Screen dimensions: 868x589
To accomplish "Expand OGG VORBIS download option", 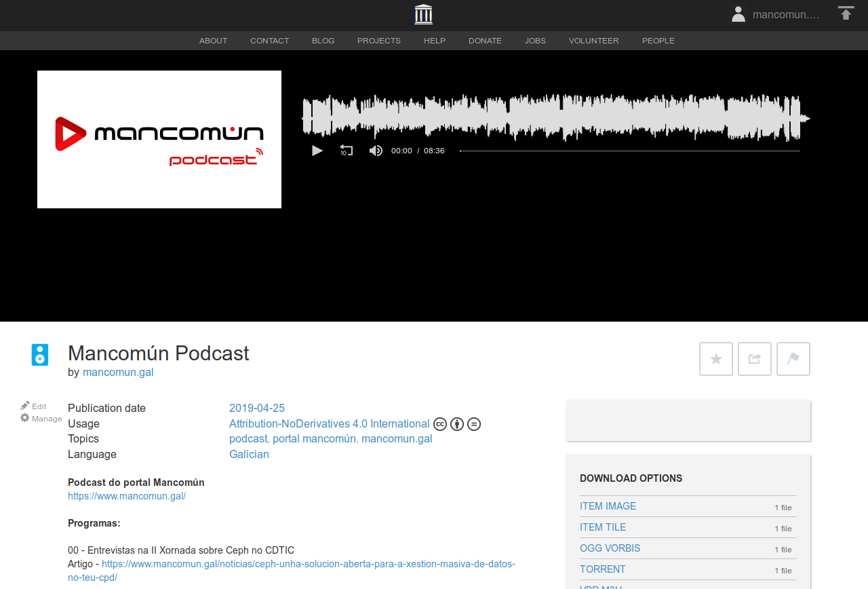I will [610, 548].
